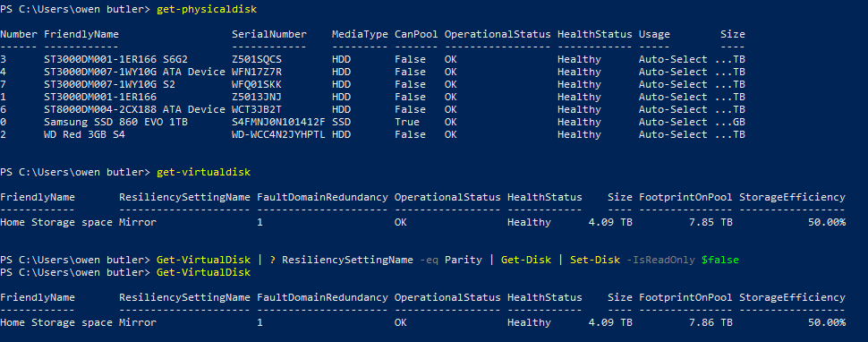Image resolution: width=868 pixels, height=342 pixels.
Task: Click friendly name ST3000DM007-1WY10G ATA Device
Action: click(134, 72)
